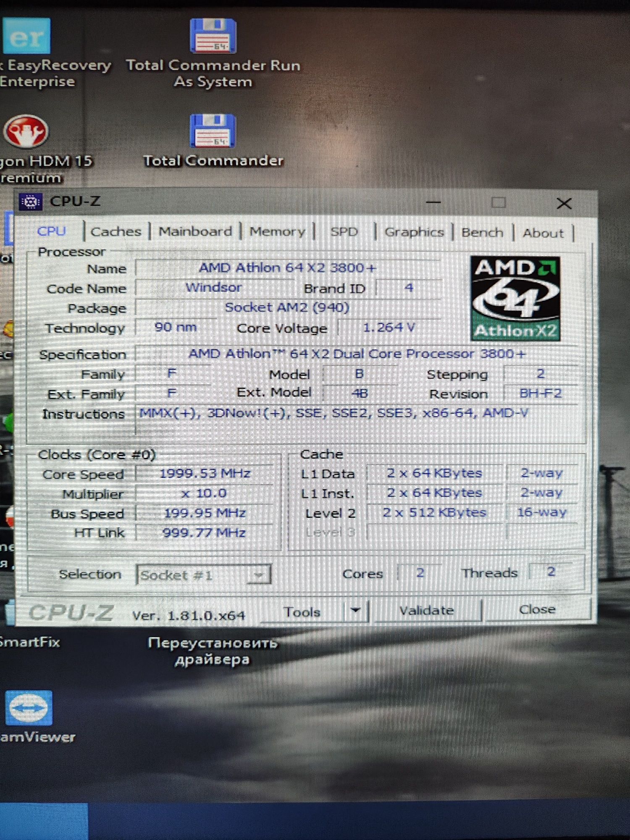Select the SmartFix desktop shortcut label
Image resolution: width=630 pixels, height=840 pixels.
(29, 642)
